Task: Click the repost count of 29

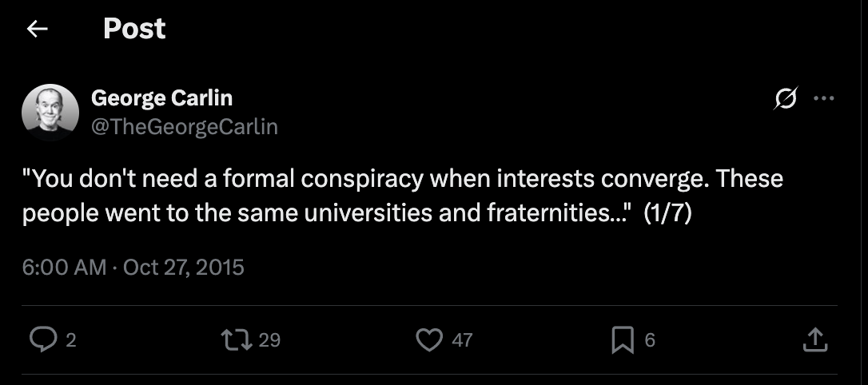Action: tap(270, 340)
